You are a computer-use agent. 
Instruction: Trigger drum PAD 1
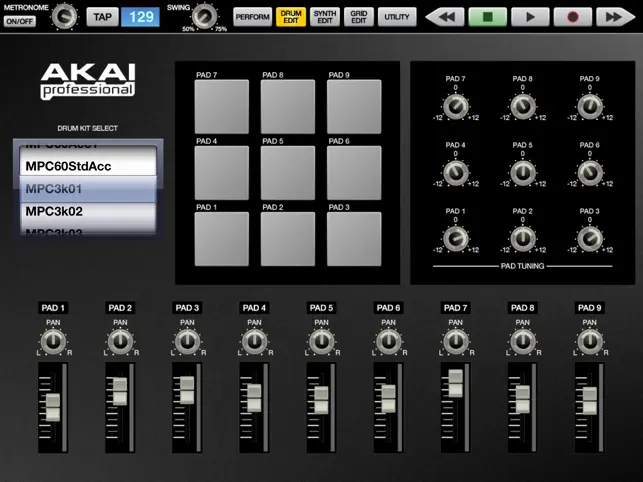tap(221, 239)
